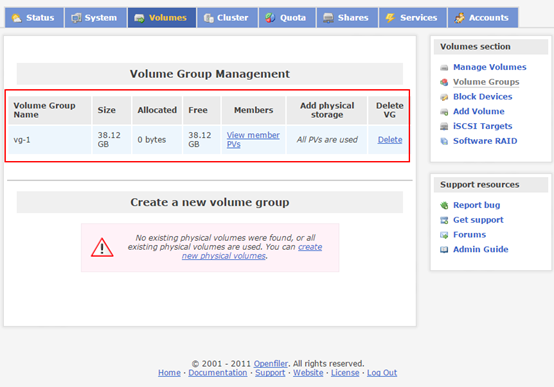Click the Admin Guide book icon

click(x=444, y=250)
